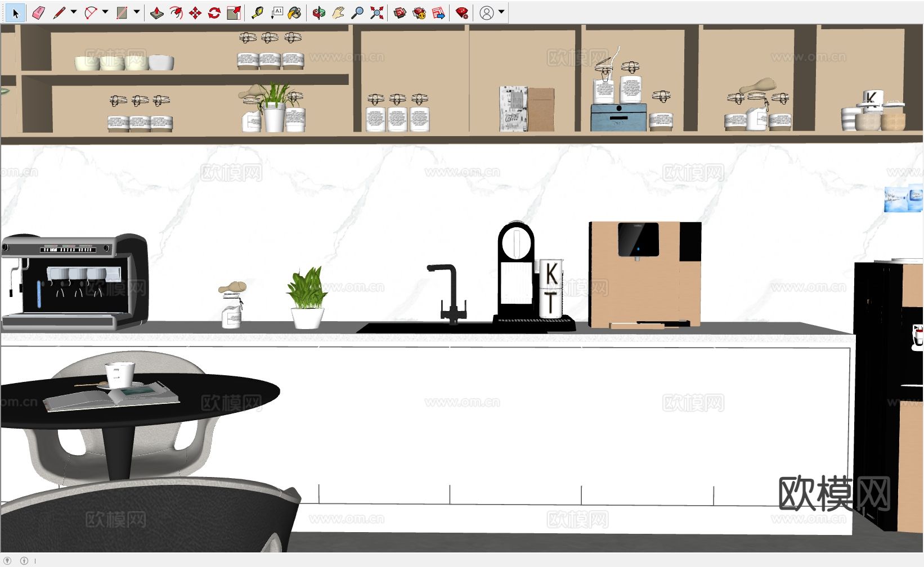Open the Line tool variants dropdown
924x567 pixels.
click(x=74, y=12)
